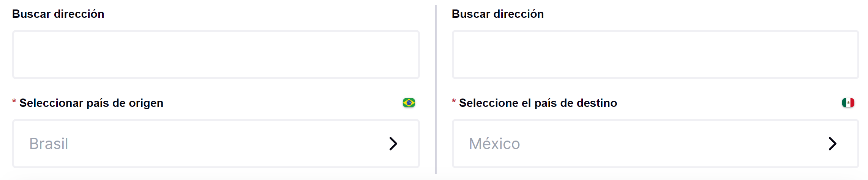Click the Brazil flag icon

[409, 103]
